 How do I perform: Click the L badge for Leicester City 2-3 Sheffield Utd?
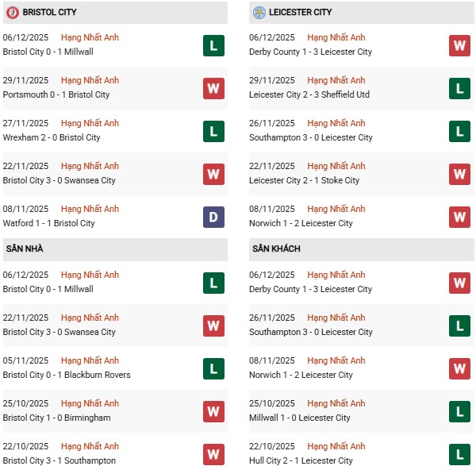[460, 88]
